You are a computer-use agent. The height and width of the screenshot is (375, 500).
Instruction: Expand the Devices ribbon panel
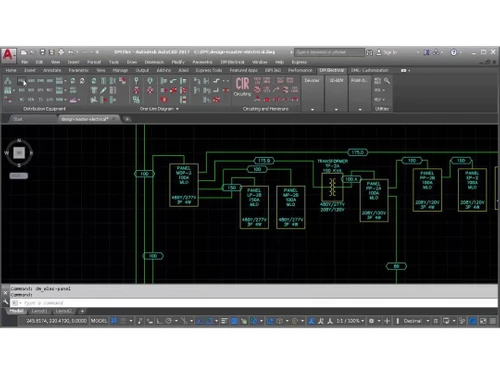(312, 109)
